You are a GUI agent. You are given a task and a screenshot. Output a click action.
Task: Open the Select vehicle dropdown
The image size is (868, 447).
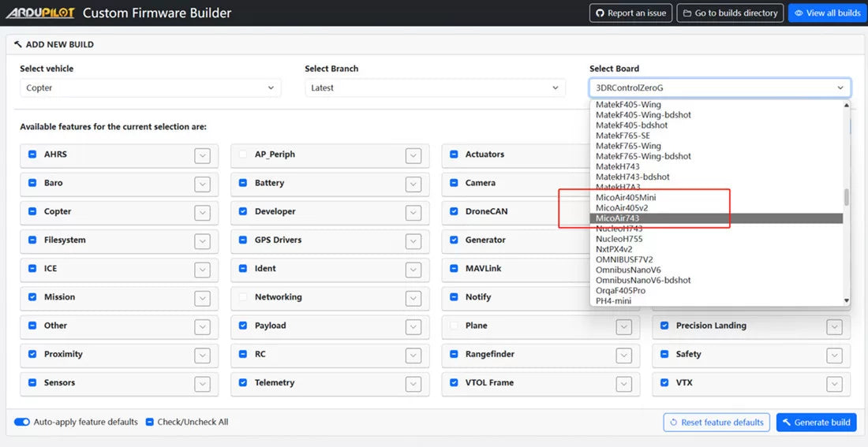[x=150, y=88]
